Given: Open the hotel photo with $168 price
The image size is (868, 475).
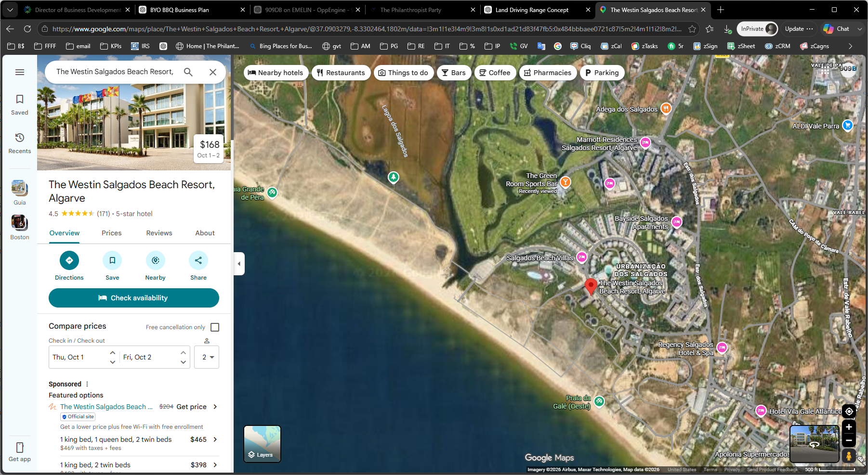Looking at the screenshot, I should (x=134, y=113).
